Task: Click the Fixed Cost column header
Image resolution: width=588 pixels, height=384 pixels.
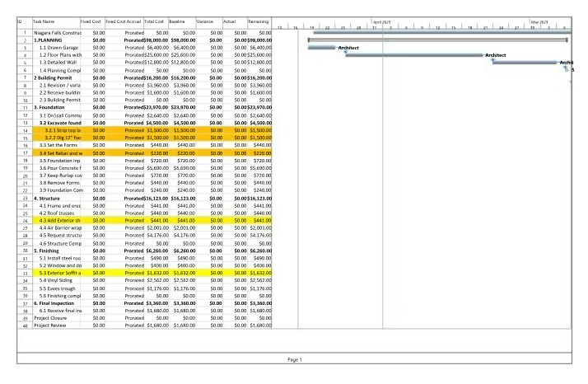Action: (91, 21)
